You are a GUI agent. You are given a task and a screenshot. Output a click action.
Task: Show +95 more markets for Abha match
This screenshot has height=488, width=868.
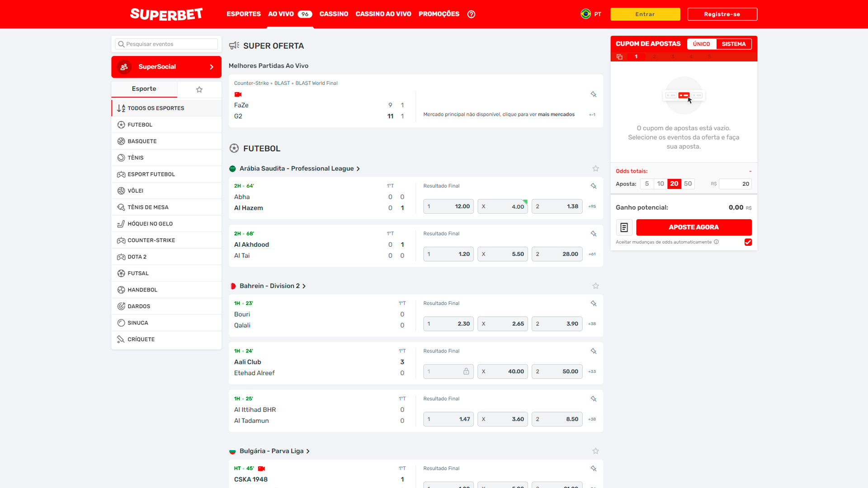pyautogui.click(x=592, y=206)
